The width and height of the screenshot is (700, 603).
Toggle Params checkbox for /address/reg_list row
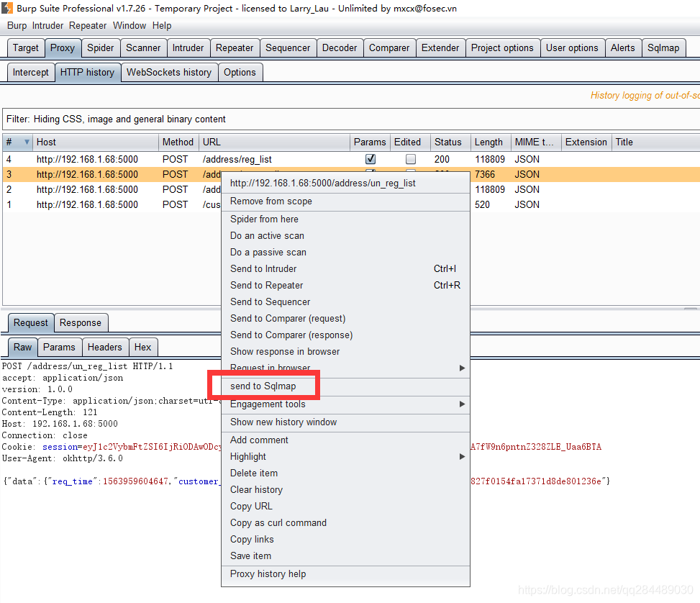pyautogui.click(x=370, y=159)
